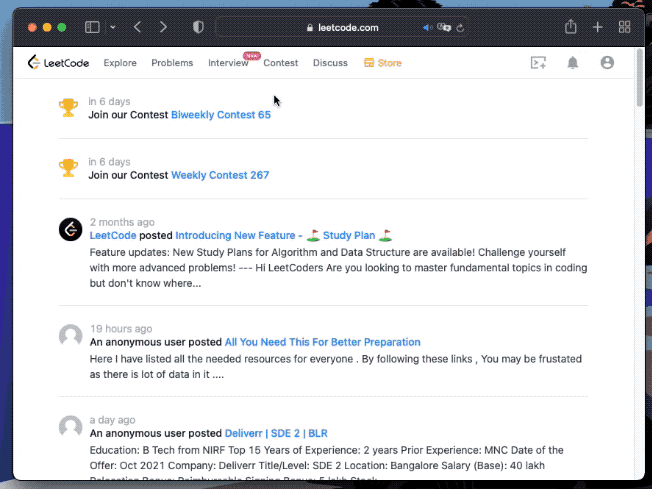This screenshot has height=489, width=652.
Task: Click the Store shop icon
Action: click(369, 63)
